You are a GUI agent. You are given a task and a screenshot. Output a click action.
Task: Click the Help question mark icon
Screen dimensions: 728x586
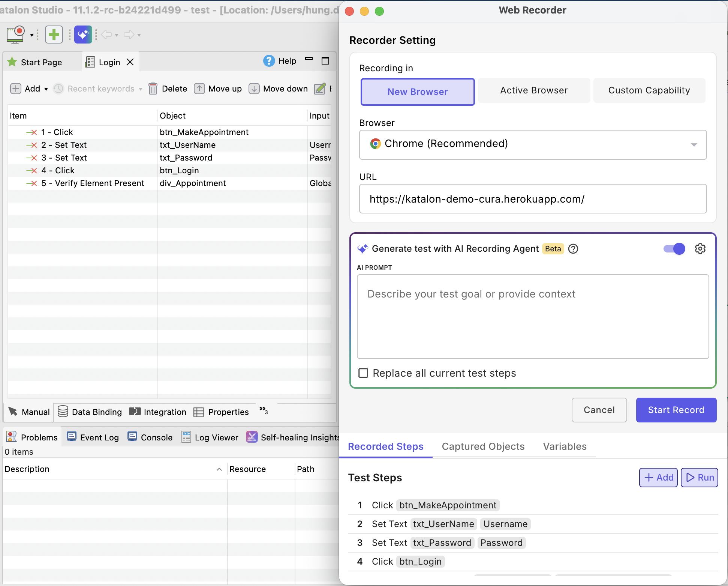pyautogui.click(x=269, y=61)
